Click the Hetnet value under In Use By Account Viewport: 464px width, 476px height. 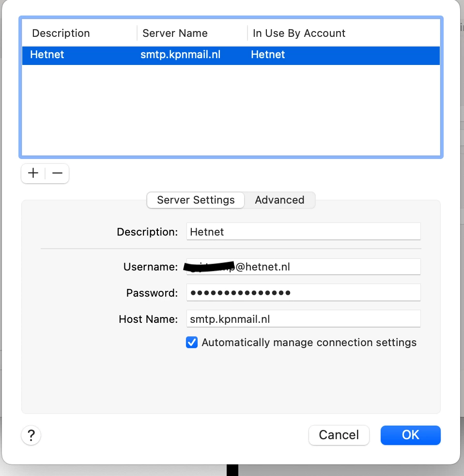pos(268,55)
